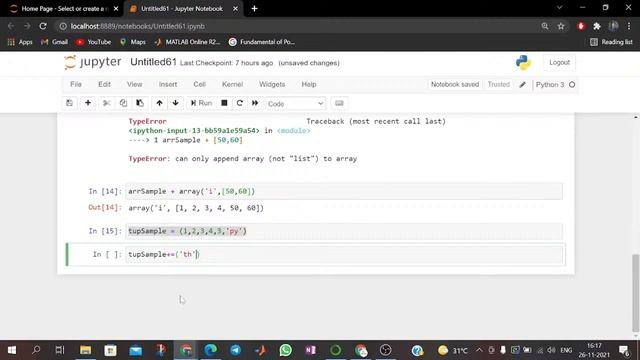Reload the page

[x=43, y=26]
